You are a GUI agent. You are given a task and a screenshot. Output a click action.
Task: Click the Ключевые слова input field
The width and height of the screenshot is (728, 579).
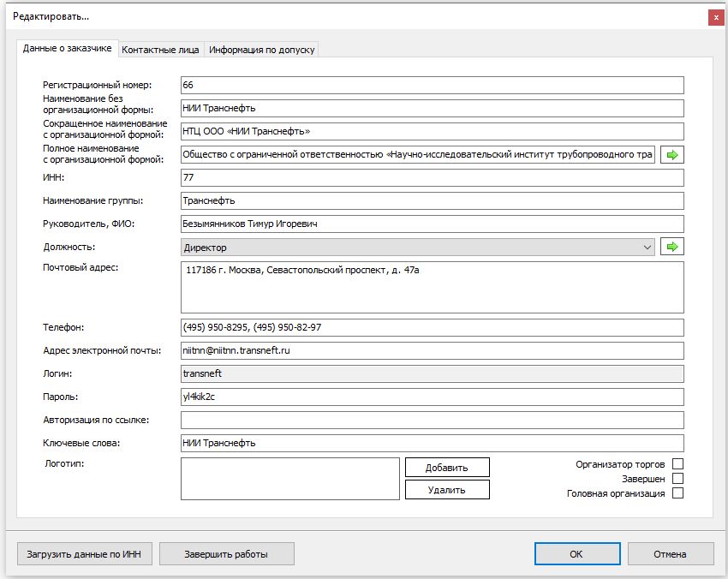coord(433,443)
